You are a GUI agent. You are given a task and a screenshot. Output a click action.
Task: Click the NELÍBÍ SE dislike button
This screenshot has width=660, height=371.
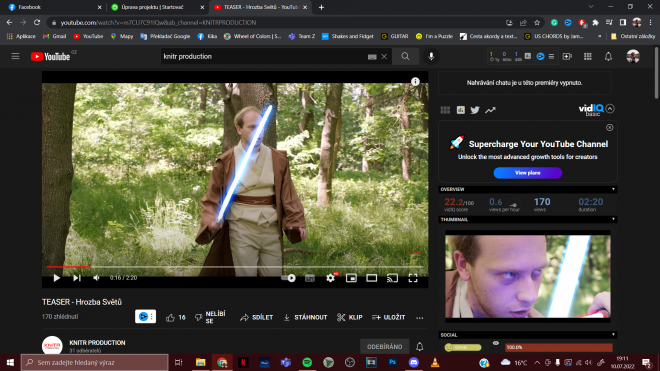[x=210, y=318]
